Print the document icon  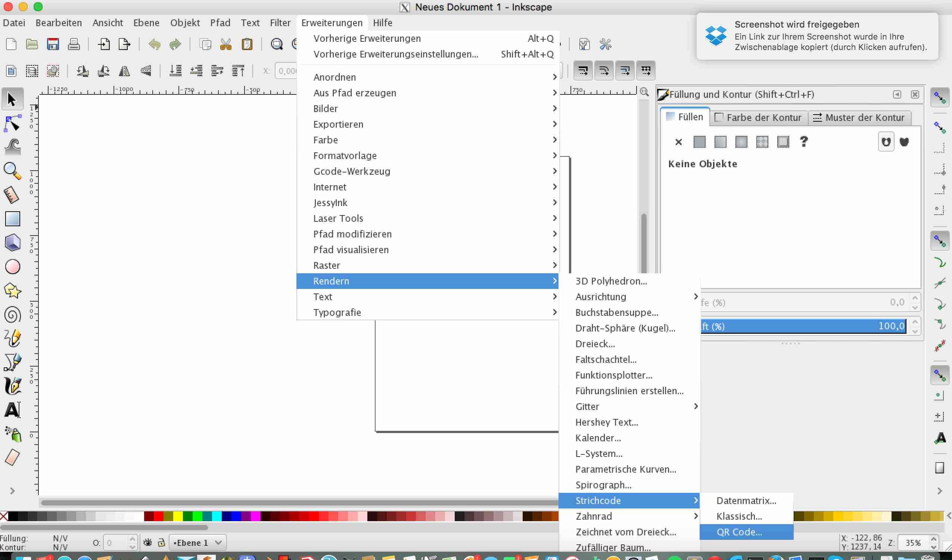74,44
